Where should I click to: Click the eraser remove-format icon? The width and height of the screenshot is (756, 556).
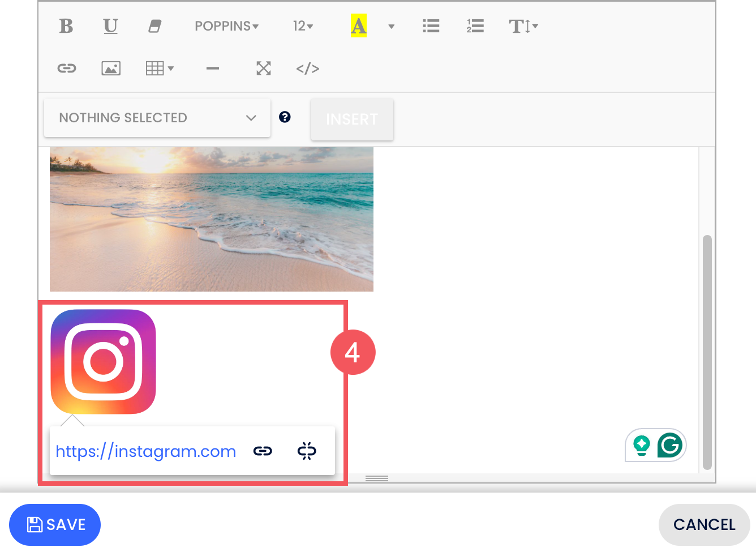(154, 26)
